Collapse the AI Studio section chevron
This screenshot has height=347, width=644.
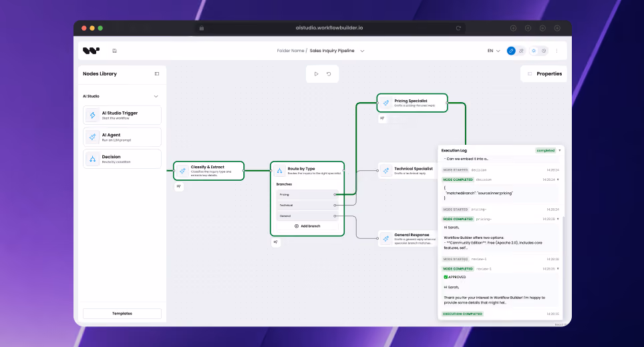point(156,96)
